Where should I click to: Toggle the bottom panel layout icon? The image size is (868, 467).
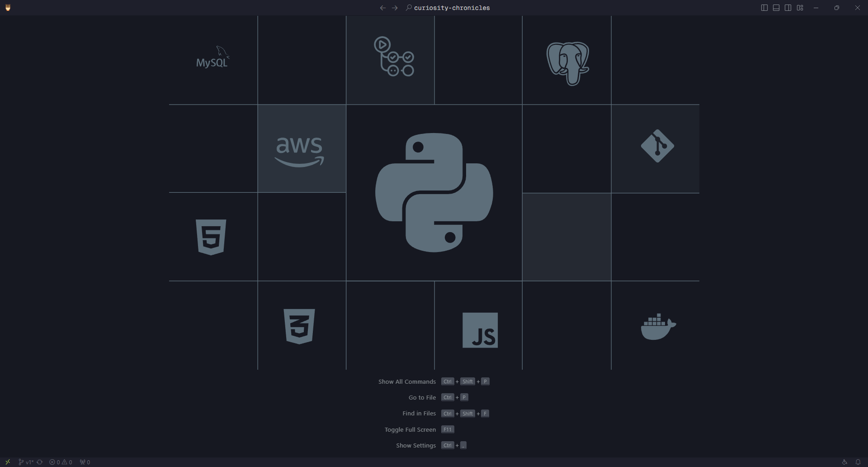click(x=776, y=8)
